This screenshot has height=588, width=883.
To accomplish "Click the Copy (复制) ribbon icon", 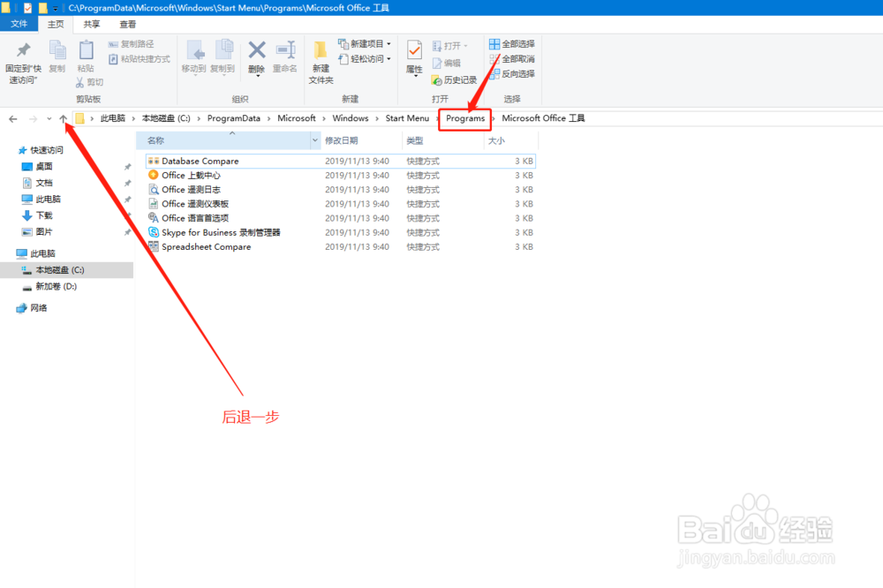I will [57, 50].
